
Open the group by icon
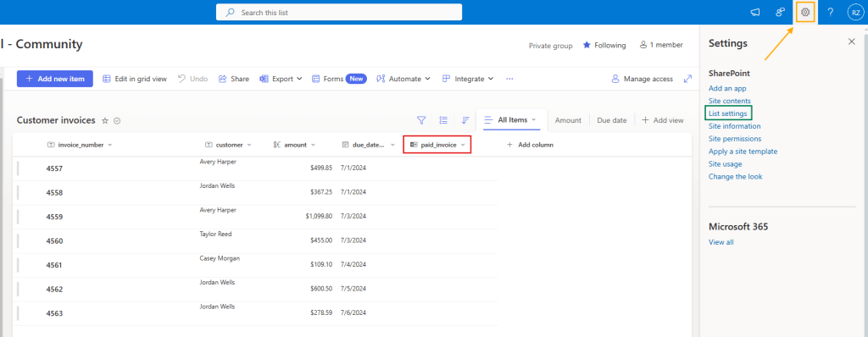click(x=443, y=119)
